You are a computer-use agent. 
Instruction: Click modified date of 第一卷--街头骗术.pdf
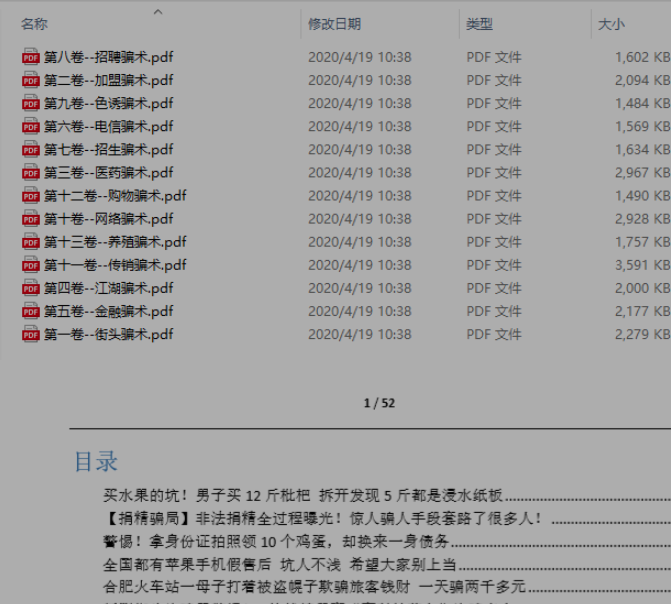[x=359, y=334]
